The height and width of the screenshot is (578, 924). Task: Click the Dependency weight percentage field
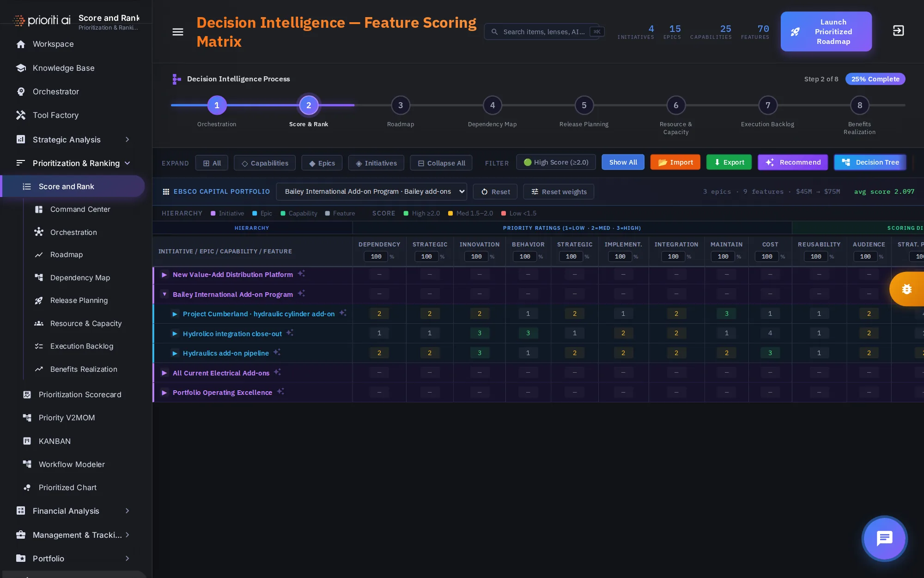(376, 257)
